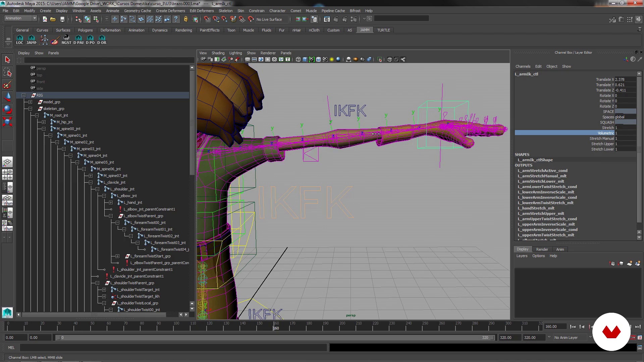Click the Snap to grids icon
Viewport: 644px width, 362px height.
tap(207, 19)
